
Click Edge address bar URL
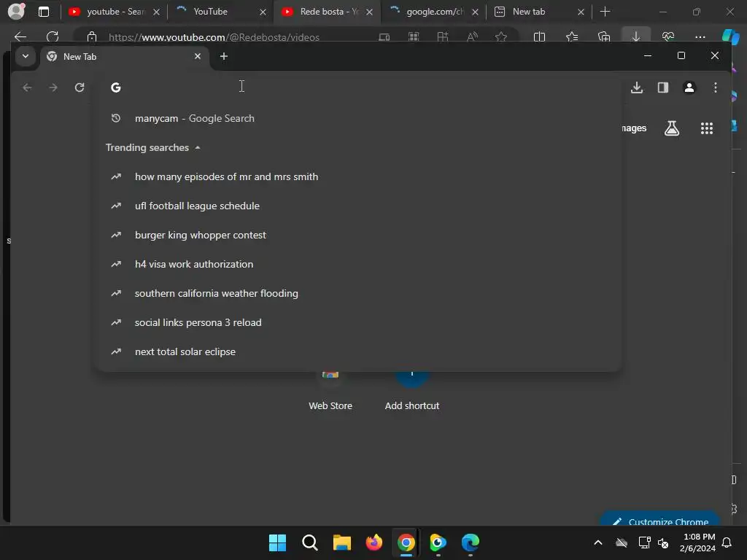tap(214, 37)
